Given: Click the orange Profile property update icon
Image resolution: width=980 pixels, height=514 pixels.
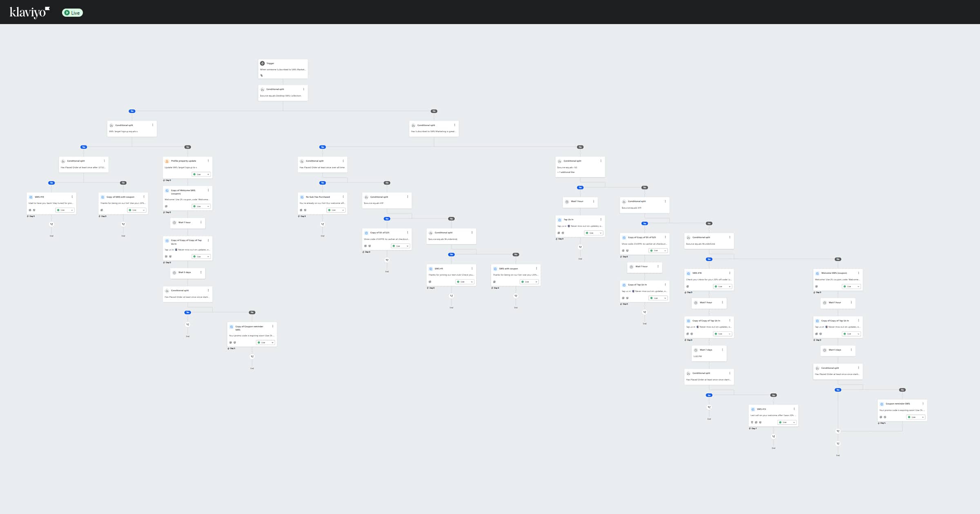Looking at the screenshot, I should tap(167, 161).
